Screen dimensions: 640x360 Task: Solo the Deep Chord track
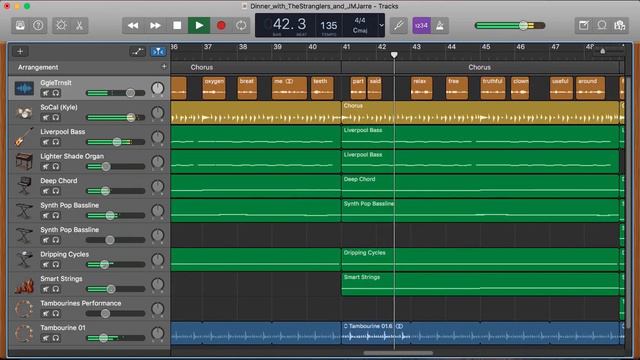(56, 191)
